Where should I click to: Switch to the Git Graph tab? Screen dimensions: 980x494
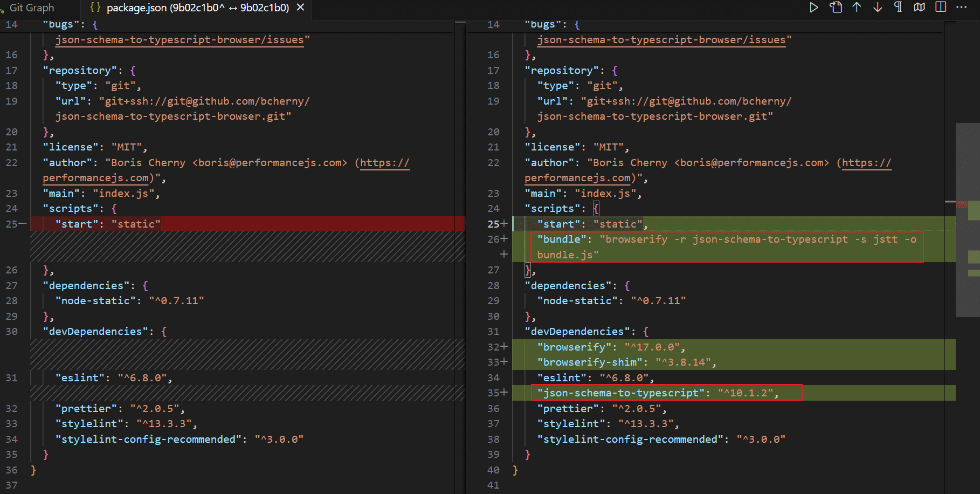(x=32, y=8)
